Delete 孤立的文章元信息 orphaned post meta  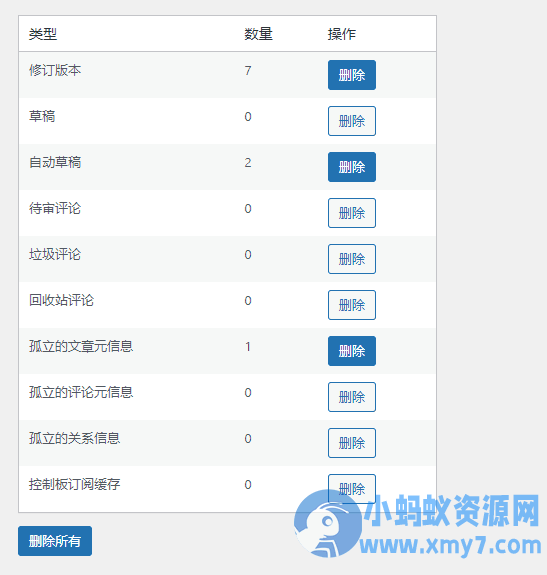(352, 351)
